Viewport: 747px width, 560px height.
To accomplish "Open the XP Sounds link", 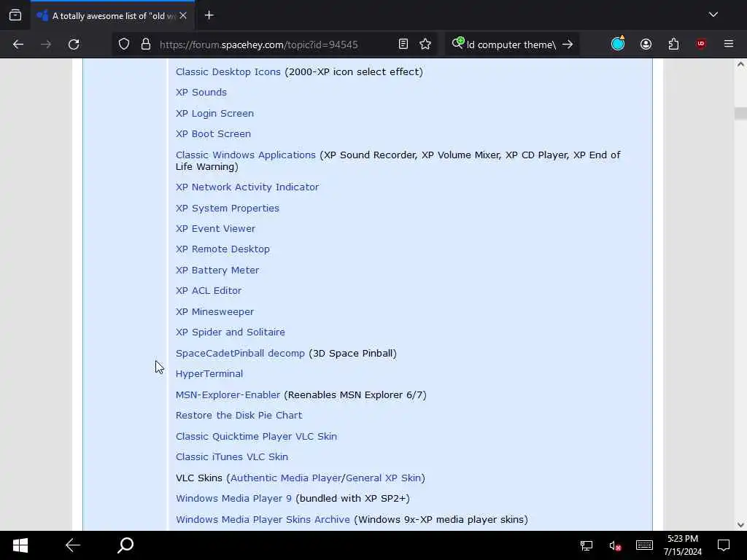I will [201, 93].
